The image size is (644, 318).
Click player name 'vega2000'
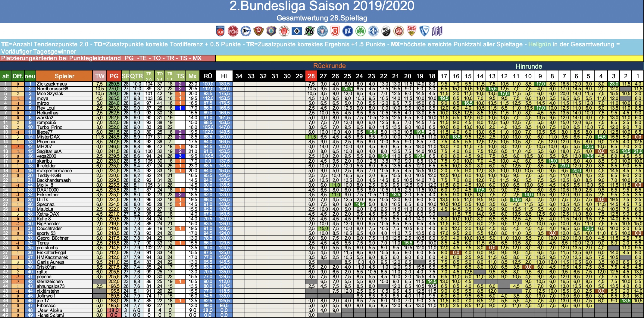(47, 156)
